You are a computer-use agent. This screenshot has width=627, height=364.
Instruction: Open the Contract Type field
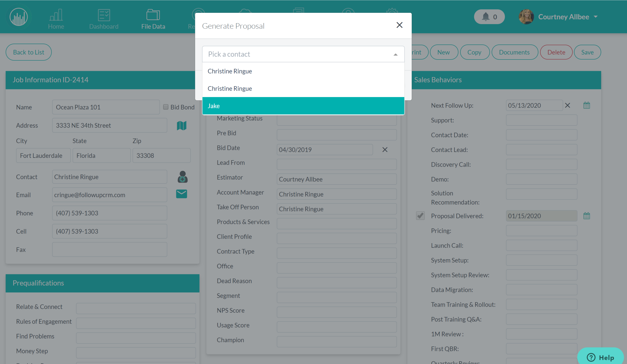pyautogui.click(x=337, y=253)
